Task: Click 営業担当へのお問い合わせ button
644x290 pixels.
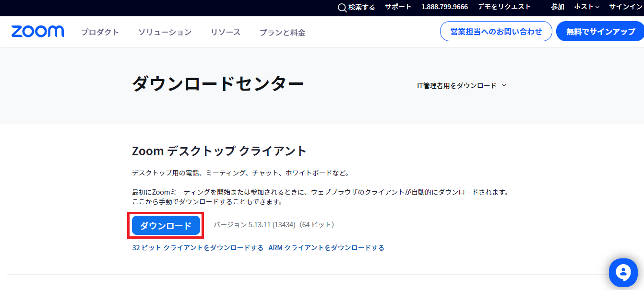Action: 496,32
